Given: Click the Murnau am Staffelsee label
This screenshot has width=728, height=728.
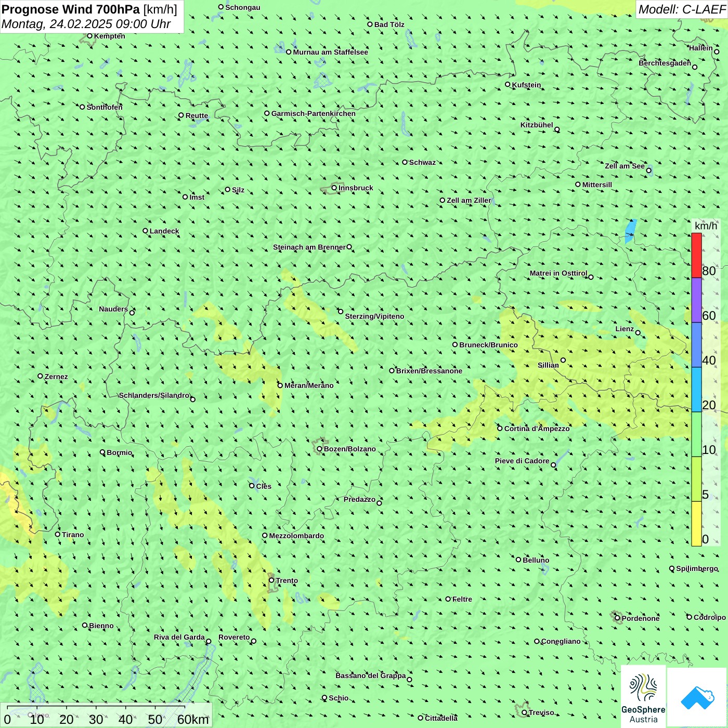Looking at the screenshot, I should click(330, 52).
